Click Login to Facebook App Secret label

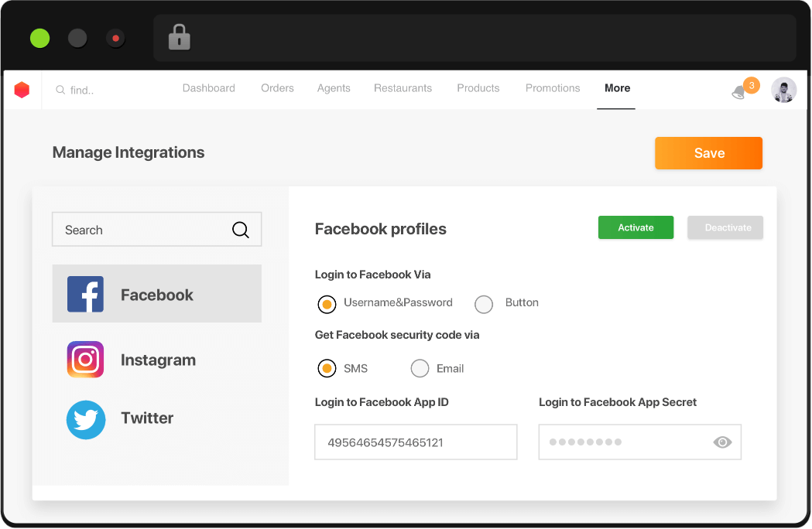(618, 402)
